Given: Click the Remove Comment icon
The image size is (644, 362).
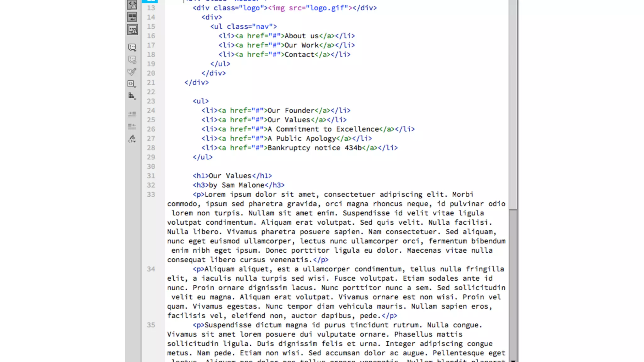Looking at the screenshot, I should 132,60.
